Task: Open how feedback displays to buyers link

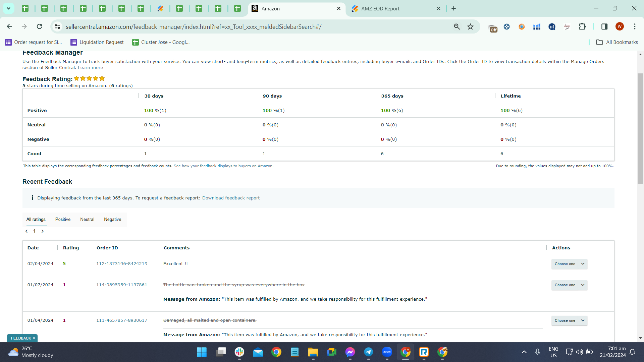Action: [223, 166]
